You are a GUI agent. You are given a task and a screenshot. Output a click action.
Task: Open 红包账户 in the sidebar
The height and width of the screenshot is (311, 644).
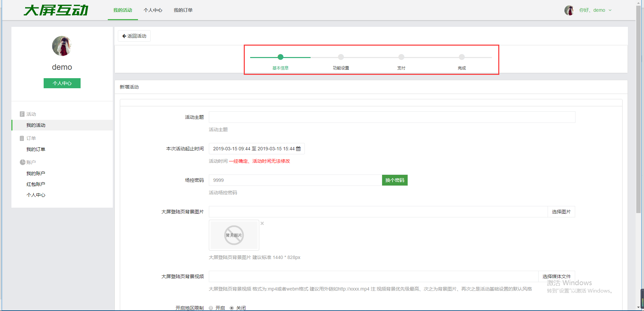36,184
